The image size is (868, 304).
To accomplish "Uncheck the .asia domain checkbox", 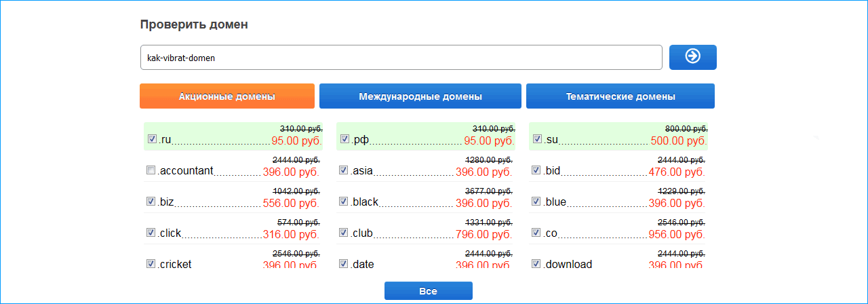I will point(344,170).
